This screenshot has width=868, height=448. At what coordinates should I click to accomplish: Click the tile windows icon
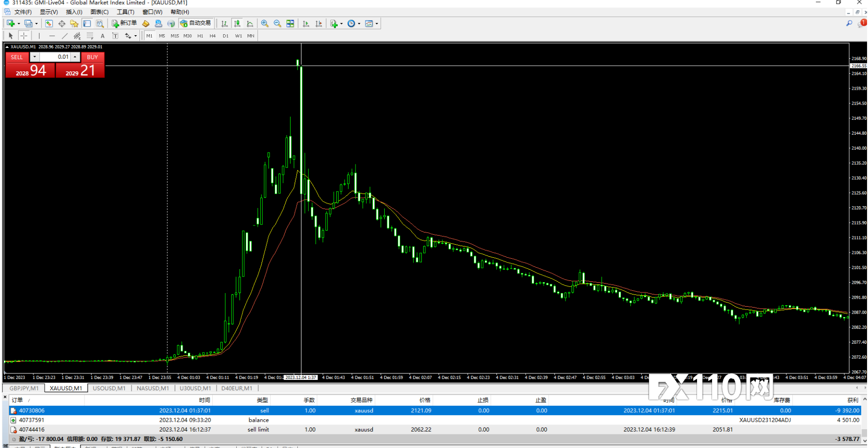(x=290, y=23)
